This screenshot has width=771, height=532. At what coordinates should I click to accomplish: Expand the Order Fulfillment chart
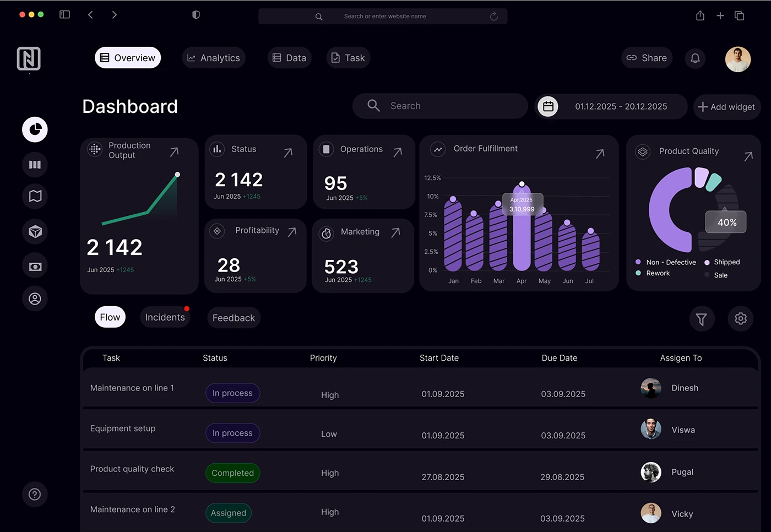[600, 154]
